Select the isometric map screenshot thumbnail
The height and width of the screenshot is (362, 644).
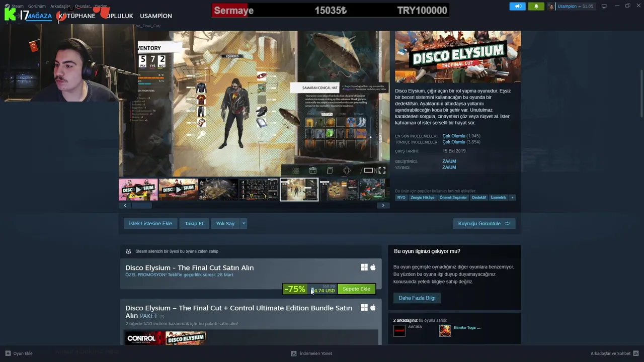(x=218, y=190)
